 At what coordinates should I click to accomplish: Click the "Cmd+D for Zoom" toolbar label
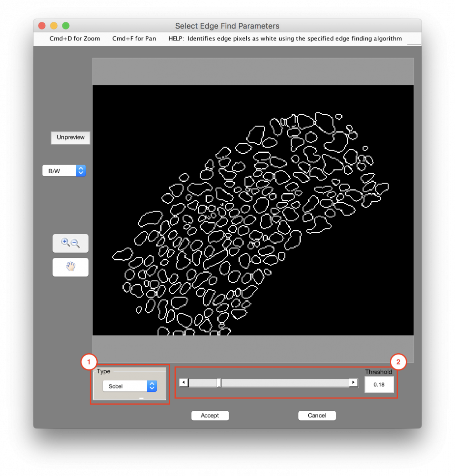75,39
